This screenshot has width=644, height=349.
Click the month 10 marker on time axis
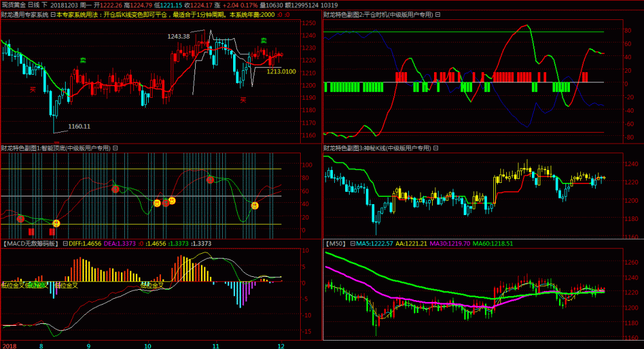coord(148,346)
